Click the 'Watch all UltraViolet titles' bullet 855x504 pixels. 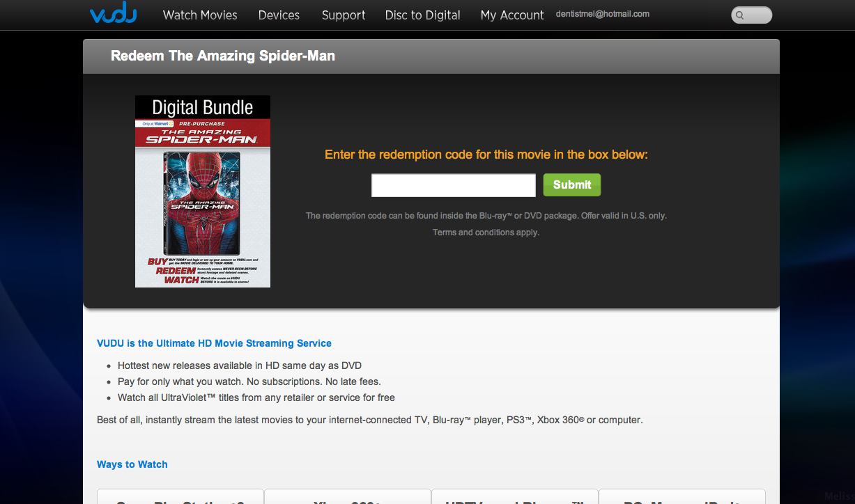[256, 397]
